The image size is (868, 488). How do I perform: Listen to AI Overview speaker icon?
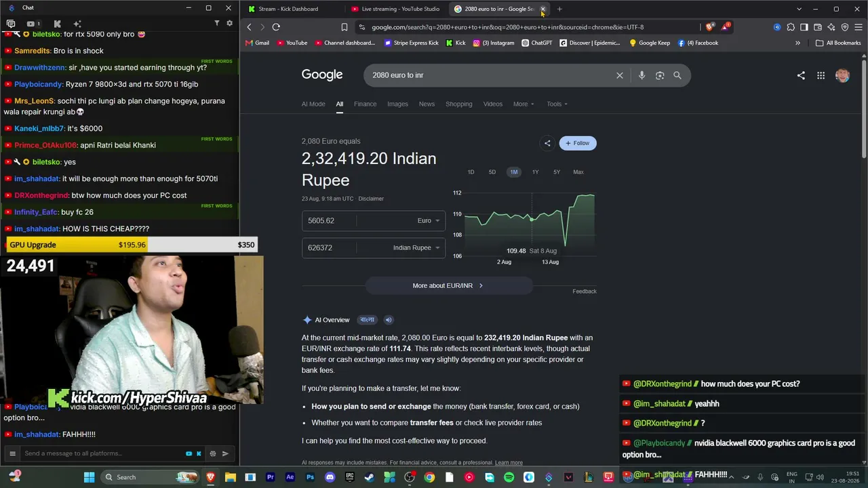coord(389,320)
